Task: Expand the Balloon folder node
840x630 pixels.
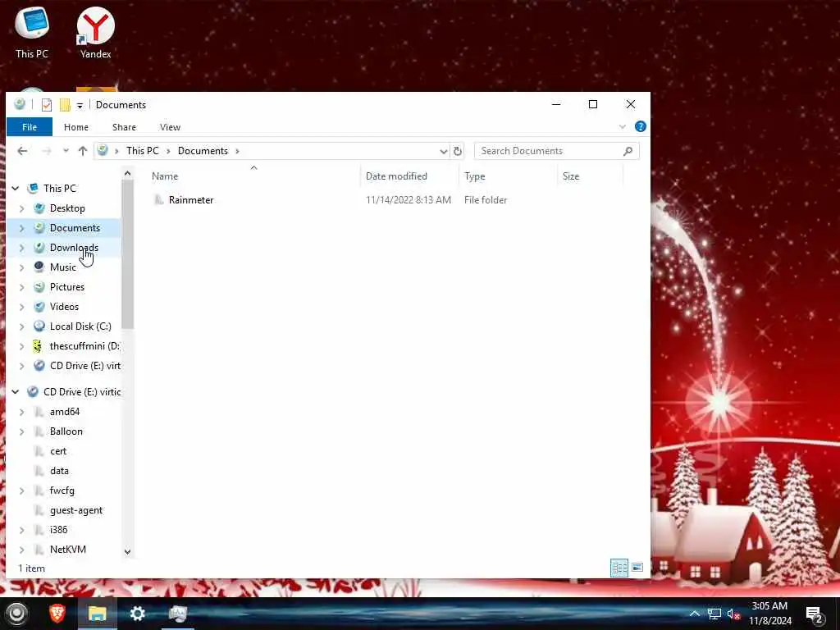Action: 21,431
